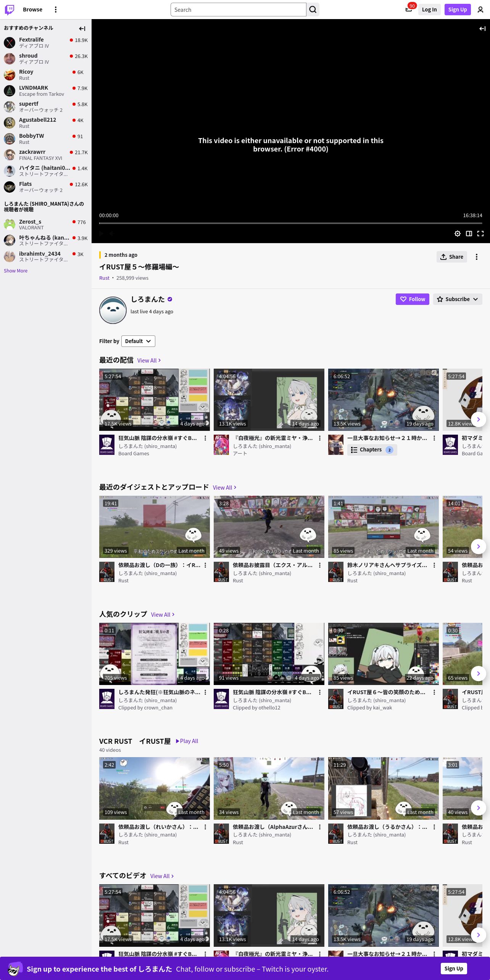Open the Browse tab
The image size is (490, 980).
tap(32, 10)
